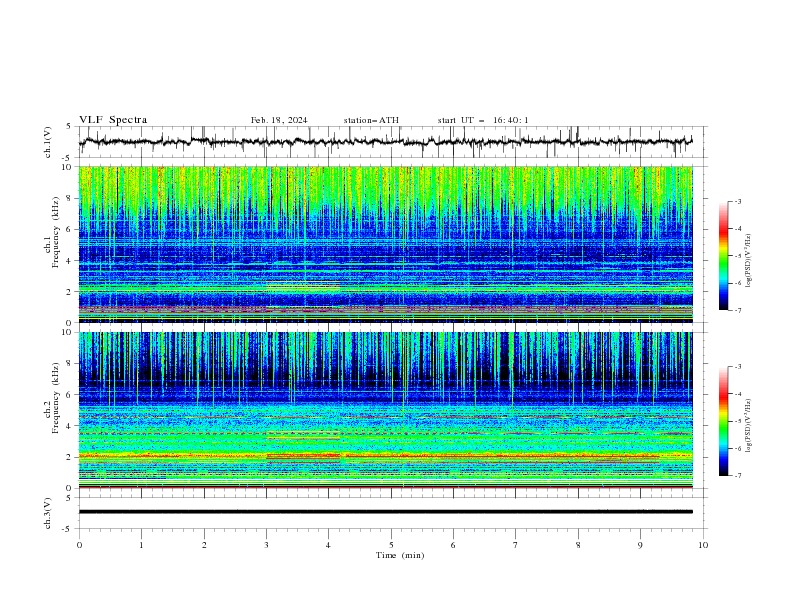
Task: Click time axis tick label '3'
Action: tap(267, 545)
